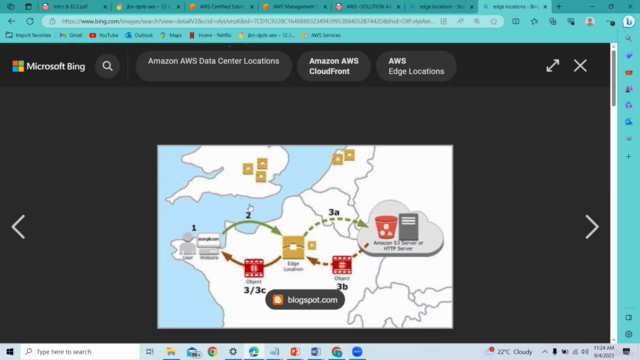Open Windows Start menu
Screen dimensions: 640x360
tap(10, 351)
